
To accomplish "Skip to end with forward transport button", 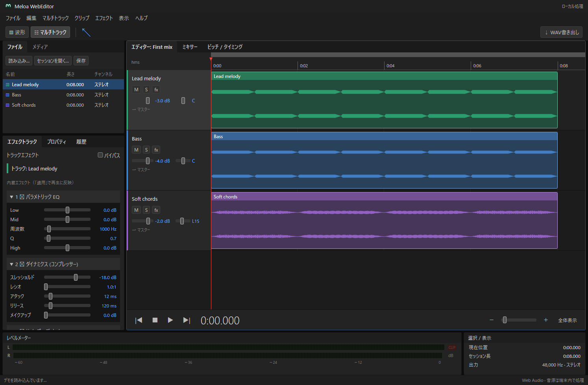I will click(x=187, y=320).
